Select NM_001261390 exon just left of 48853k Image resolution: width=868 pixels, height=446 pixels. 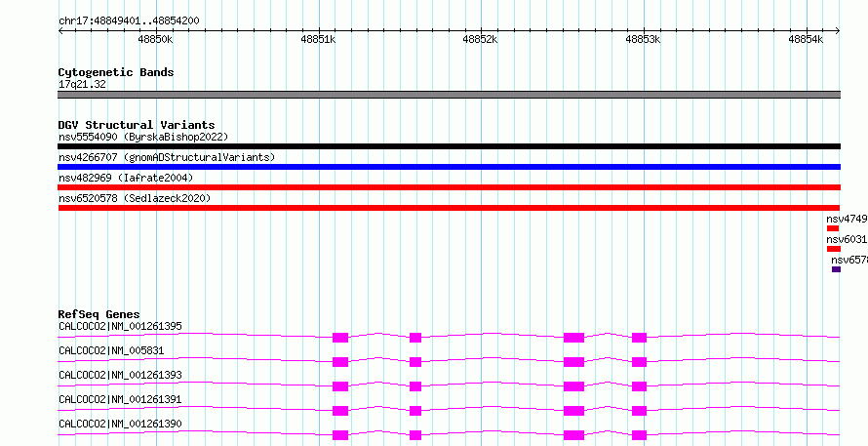pyautogui.click(x=640, y=435)
